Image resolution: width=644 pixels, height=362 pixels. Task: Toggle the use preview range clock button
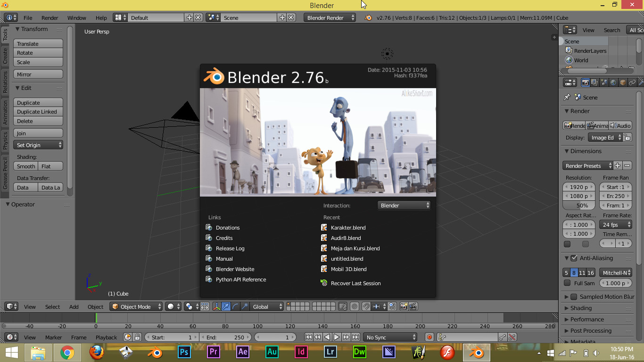point(127,337)
